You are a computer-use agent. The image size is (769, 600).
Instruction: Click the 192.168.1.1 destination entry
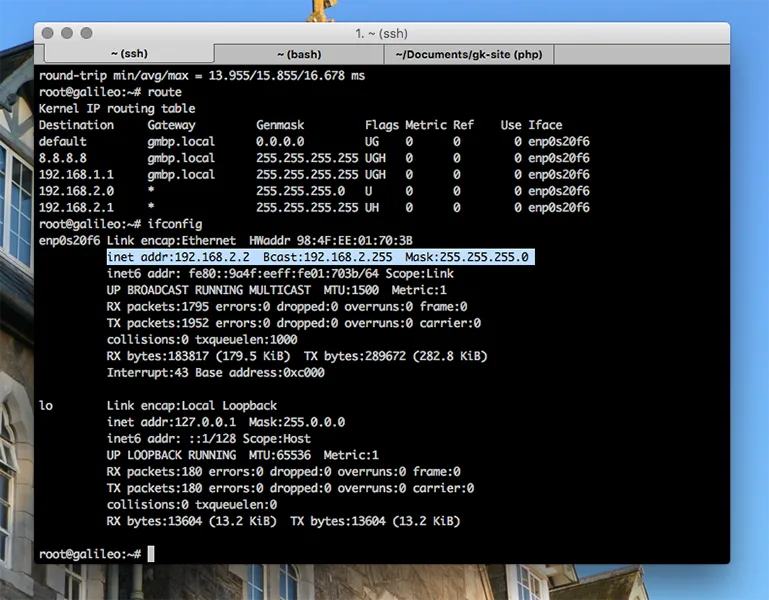click(x=76, y=175)
